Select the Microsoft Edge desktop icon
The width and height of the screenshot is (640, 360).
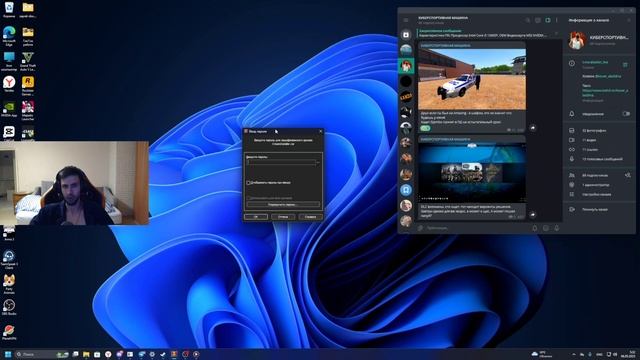(9, 36)
